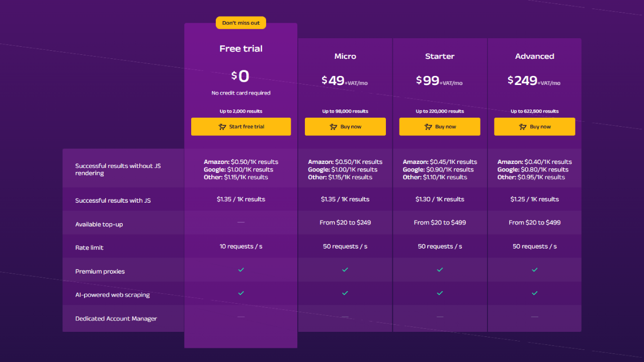Click the Dedicated Account Manager row label
Screen dimensions: 644x362
pyautogui.click(x=116, y=319)
